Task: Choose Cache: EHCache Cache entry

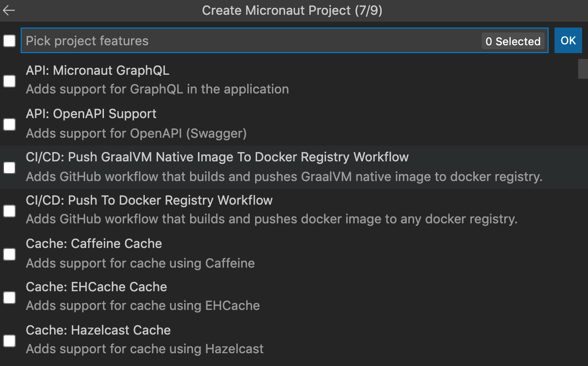Action: 96,287
